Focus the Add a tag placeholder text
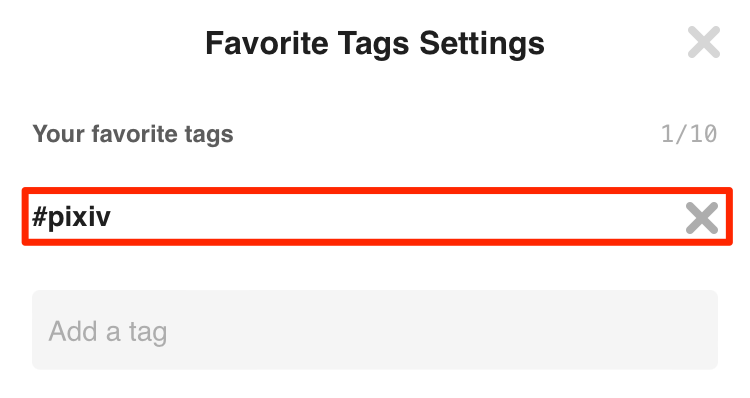750x398 pixels. (108, 332)
